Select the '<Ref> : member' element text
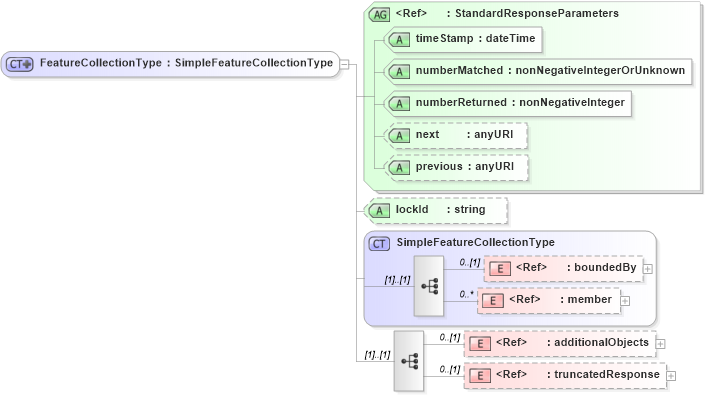 tap(561, 300)
